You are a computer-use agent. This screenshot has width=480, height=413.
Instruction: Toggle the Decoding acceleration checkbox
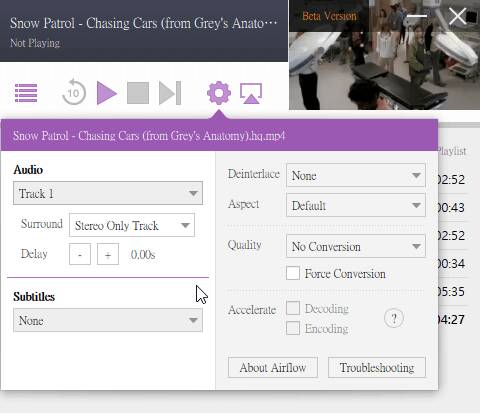[293, 308]
